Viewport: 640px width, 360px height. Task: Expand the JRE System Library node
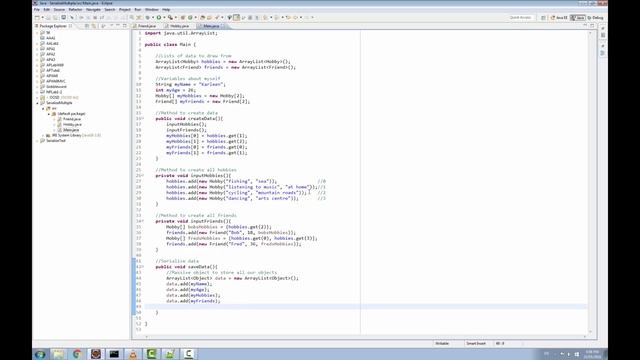coord(43,135)
